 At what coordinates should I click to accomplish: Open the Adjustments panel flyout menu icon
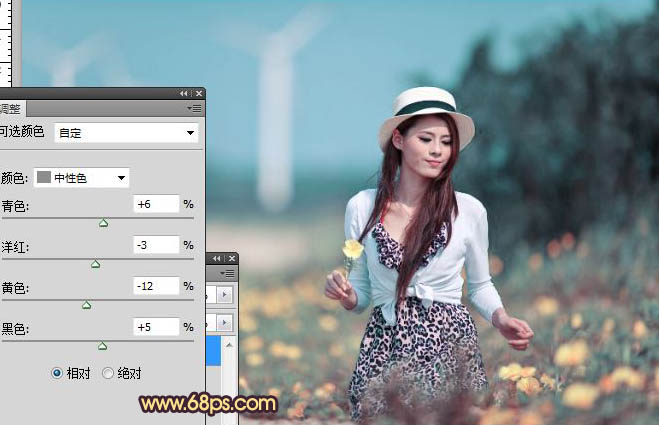[194, 108]
